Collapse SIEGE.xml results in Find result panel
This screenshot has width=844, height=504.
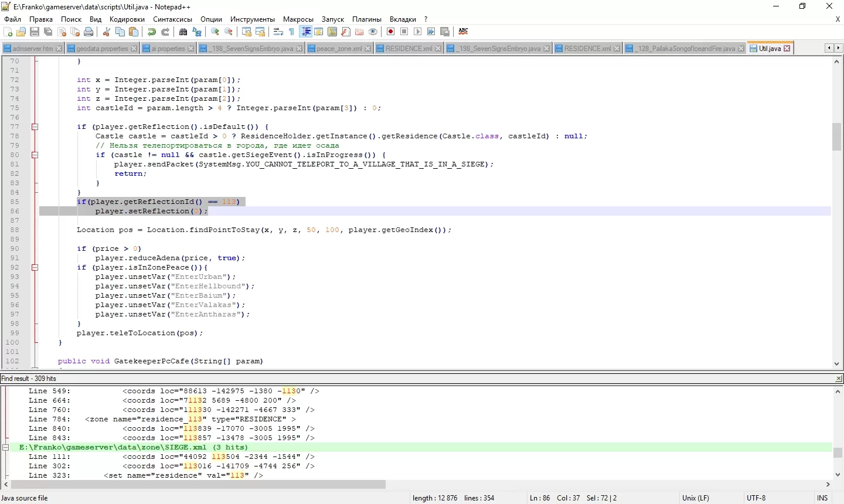click(x=5, y=447)
